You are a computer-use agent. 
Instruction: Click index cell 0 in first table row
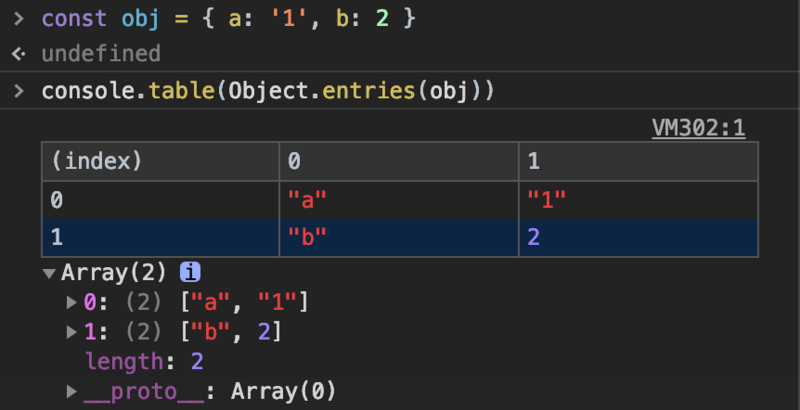coord(161,200)
